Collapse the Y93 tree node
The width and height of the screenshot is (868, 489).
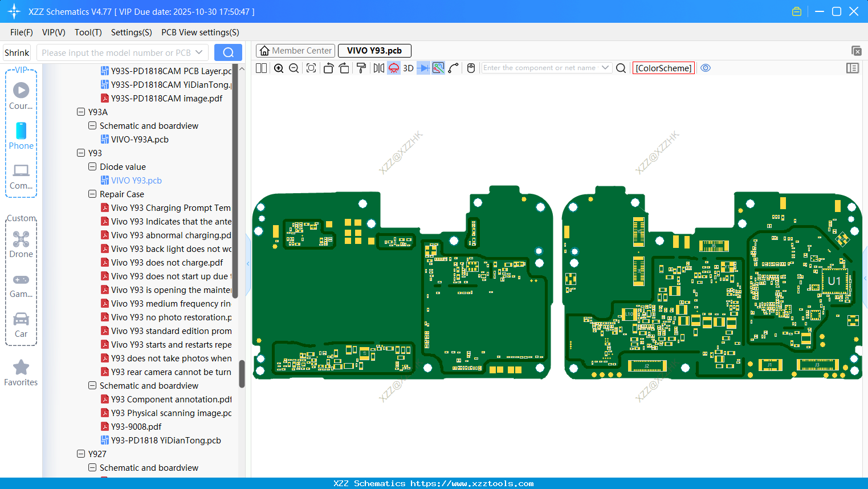pyautogui.click(x=81, y=153)
